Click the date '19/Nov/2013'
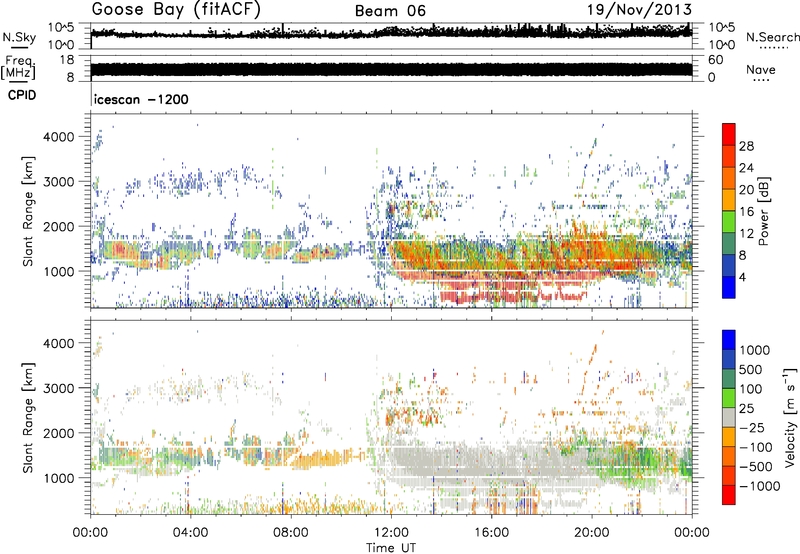Image resolution: width=800 pixels, height=554 pixels. click(x=639, y=9)
